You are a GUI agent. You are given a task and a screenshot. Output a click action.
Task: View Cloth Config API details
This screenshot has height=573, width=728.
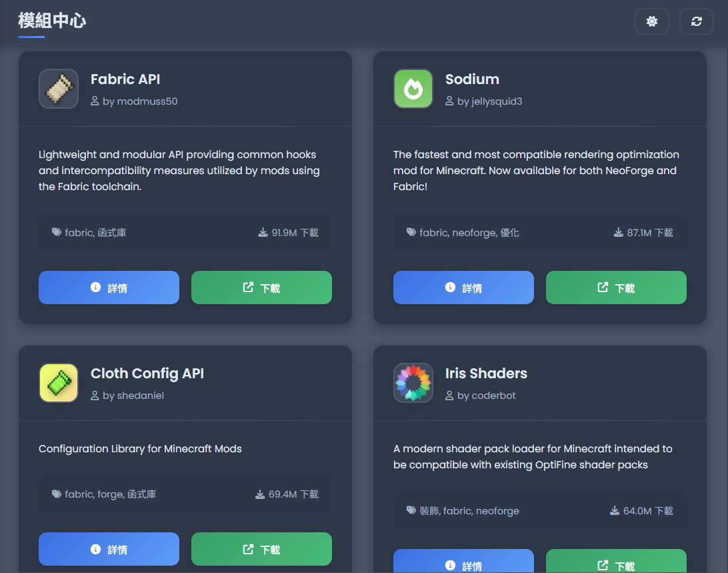click(x=109, y=549)
